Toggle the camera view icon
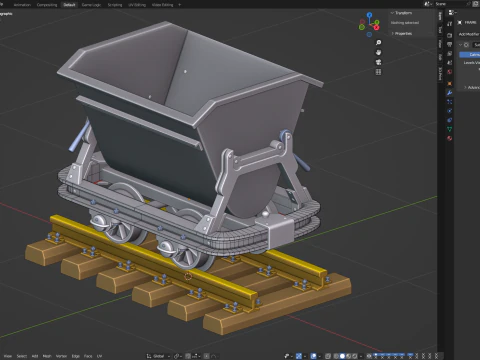This screenshot has height=360, width=480. click(x=378, y=62)
